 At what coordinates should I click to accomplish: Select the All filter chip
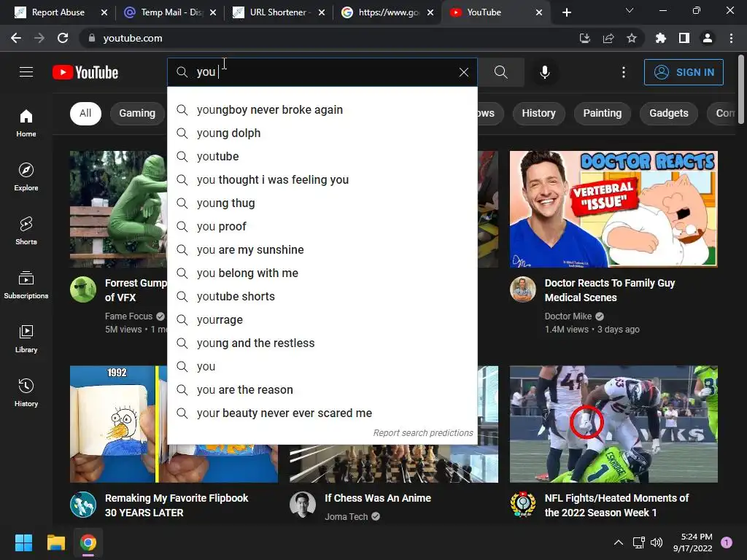85,113
